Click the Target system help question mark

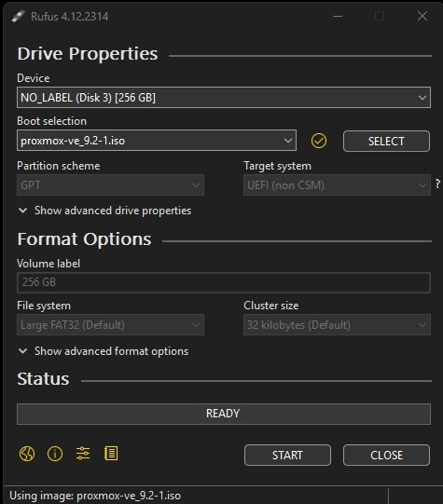pyautogui.click(x=437, y=184)
